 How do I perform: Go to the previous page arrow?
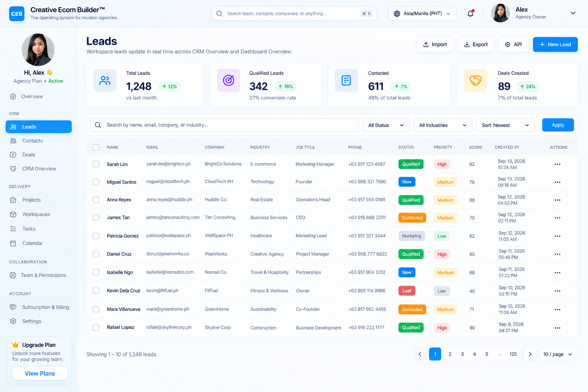pyautogui.click(x=420, y=354)
